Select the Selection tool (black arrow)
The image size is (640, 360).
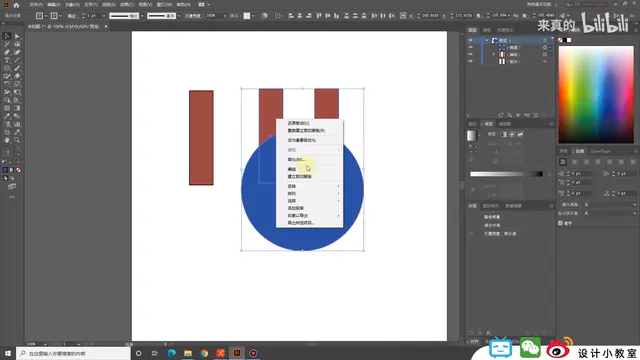7,37
